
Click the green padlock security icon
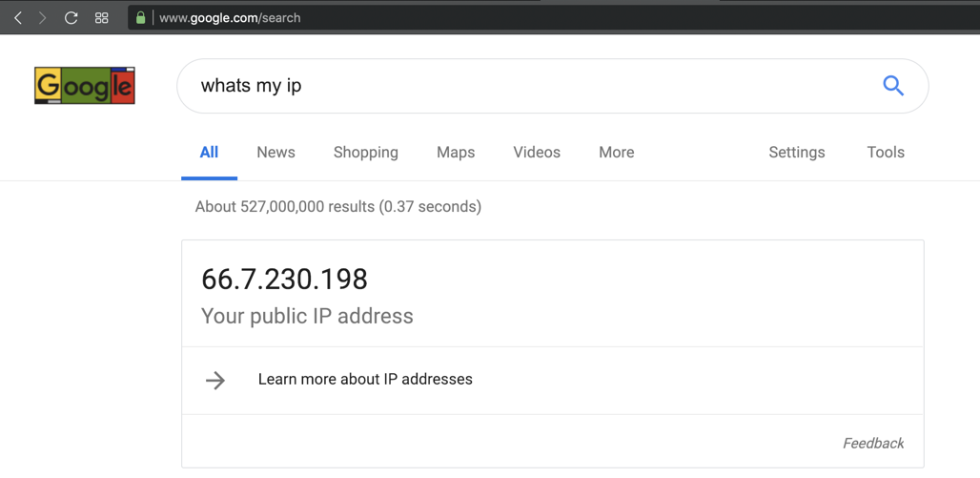click(x=140, y=18)
